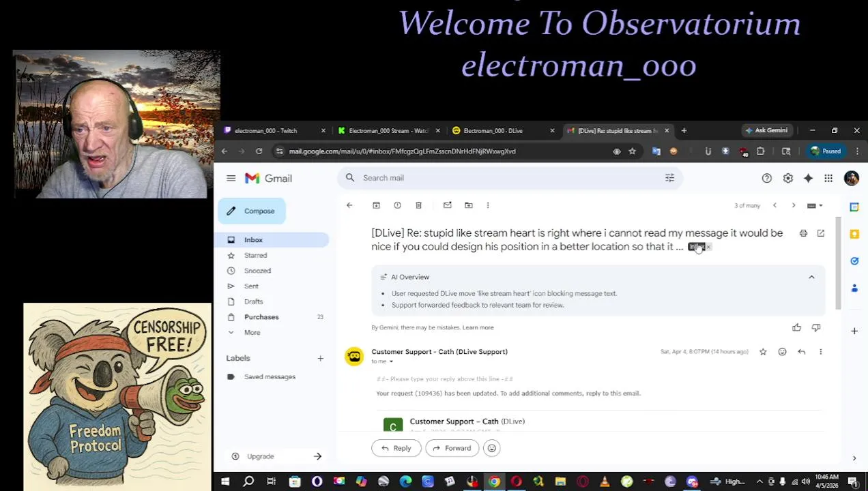Open Google Keep side panel icon
Viewport: 868px width, 491px height.
pos(854,234)
